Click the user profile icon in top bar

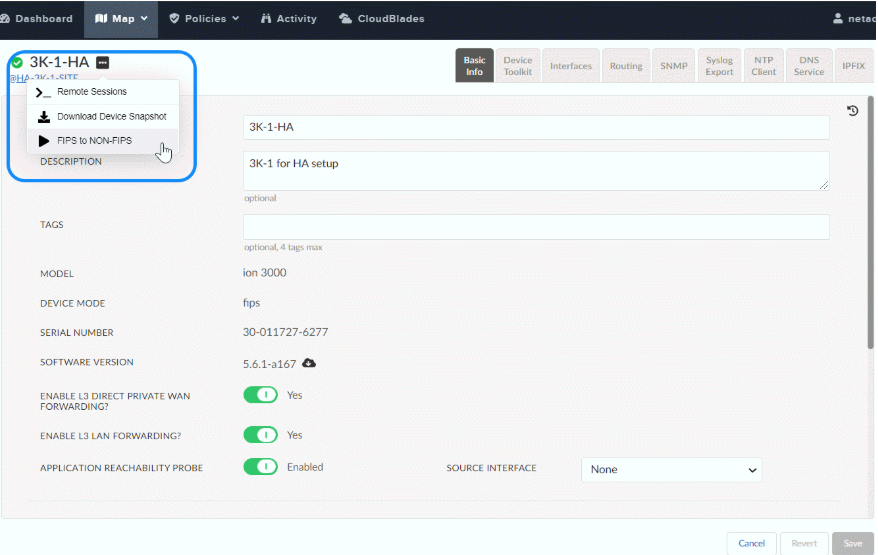(x=838, y=18)
